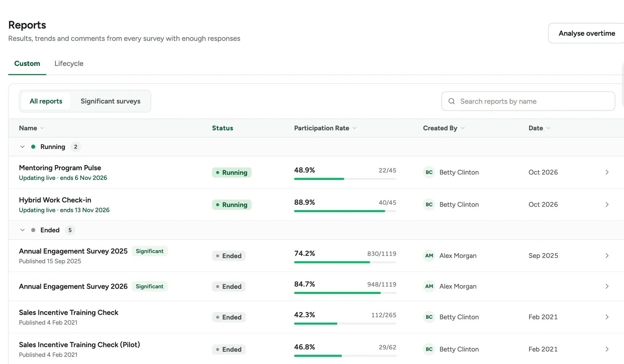624x364 pixels.
Task: Open Mentoring Program Pulse report
Action: [60, 168]
